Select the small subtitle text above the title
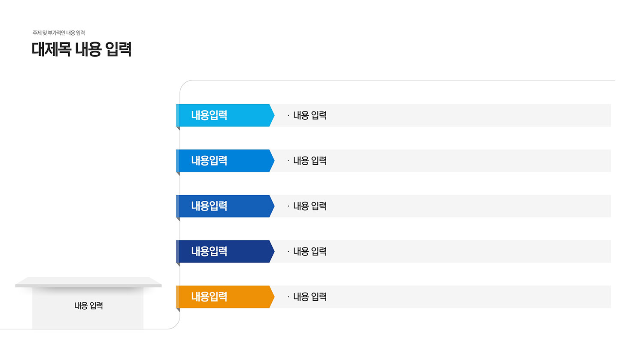This screenshot has height=362, width=644. (x=59, y=33)
